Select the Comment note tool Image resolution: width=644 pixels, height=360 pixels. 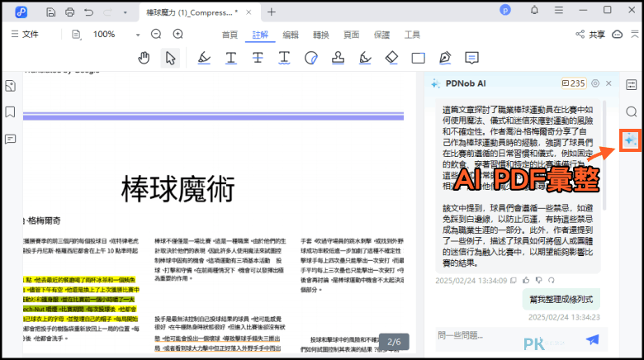[x=471, y=58]
